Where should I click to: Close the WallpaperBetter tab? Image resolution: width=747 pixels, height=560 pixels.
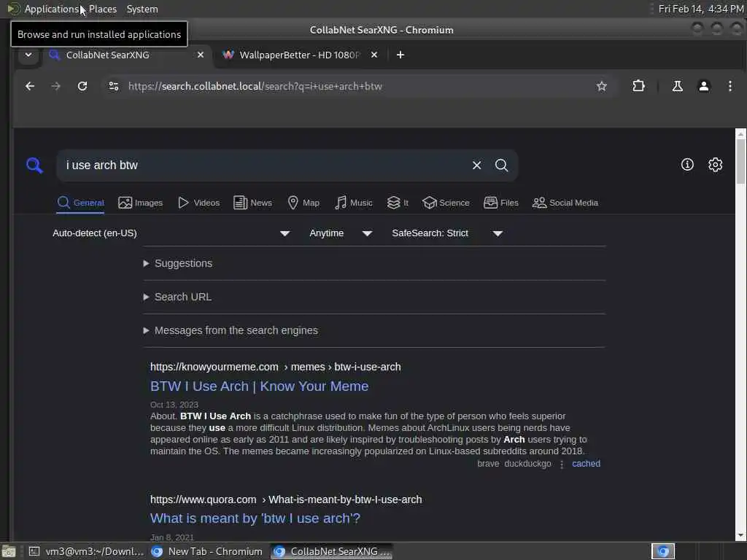374,55
